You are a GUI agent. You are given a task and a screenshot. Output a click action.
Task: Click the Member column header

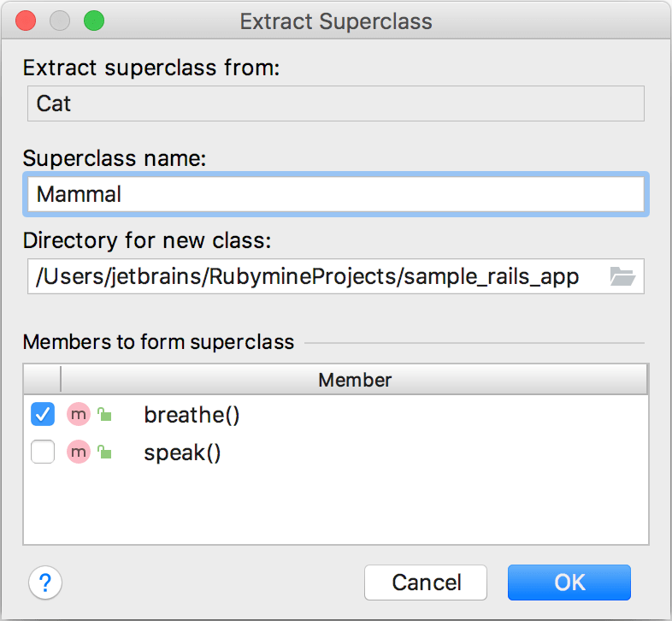tap(355, 380)
